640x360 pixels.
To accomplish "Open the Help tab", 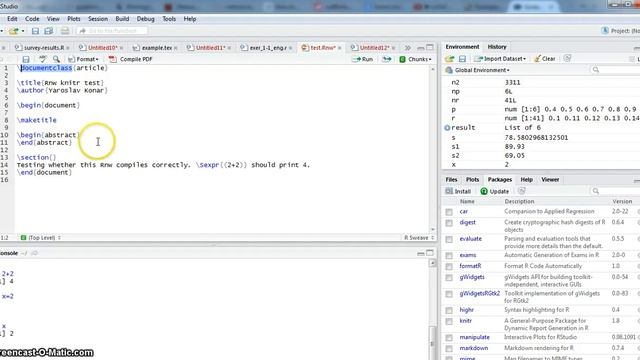I will 526,180.
